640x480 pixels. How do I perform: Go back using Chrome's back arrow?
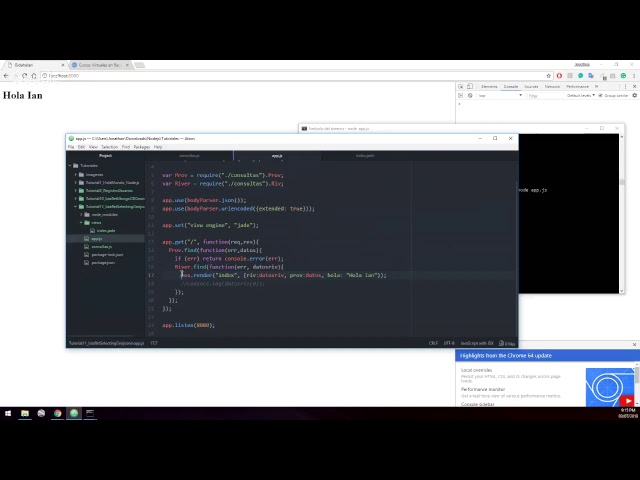[6, 76]
